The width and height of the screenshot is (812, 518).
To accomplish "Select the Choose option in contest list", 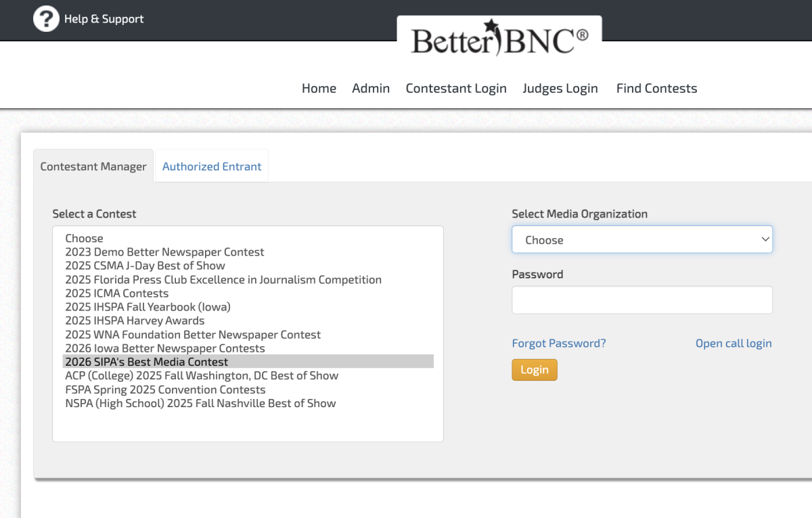I will (248, 239).
